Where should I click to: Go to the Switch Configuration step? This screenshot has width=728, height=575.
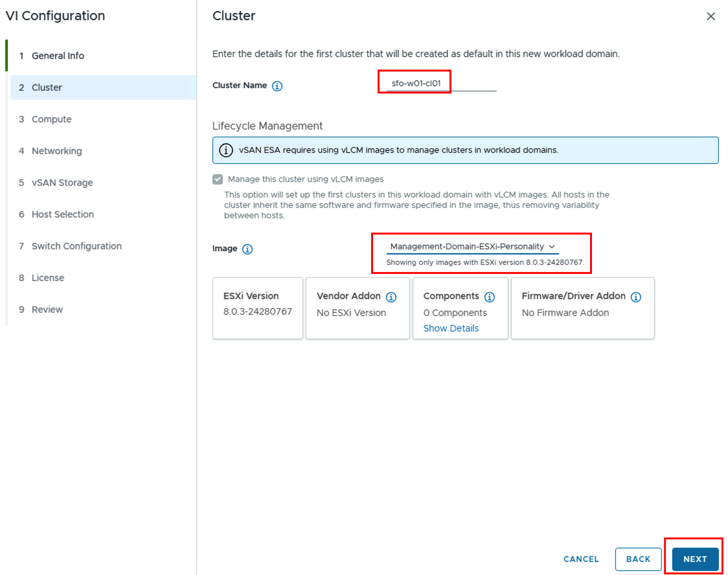tap(76, 245)
